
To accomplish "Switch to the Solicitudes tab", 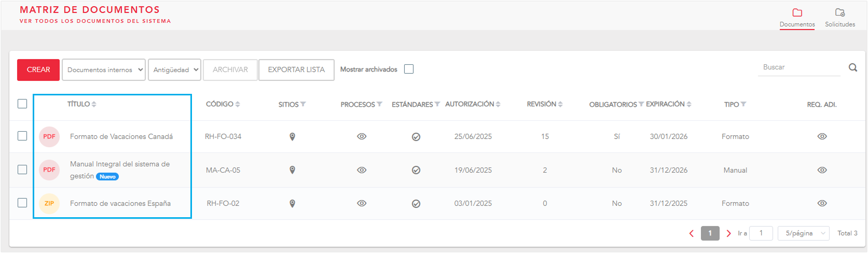I will 839,18.
